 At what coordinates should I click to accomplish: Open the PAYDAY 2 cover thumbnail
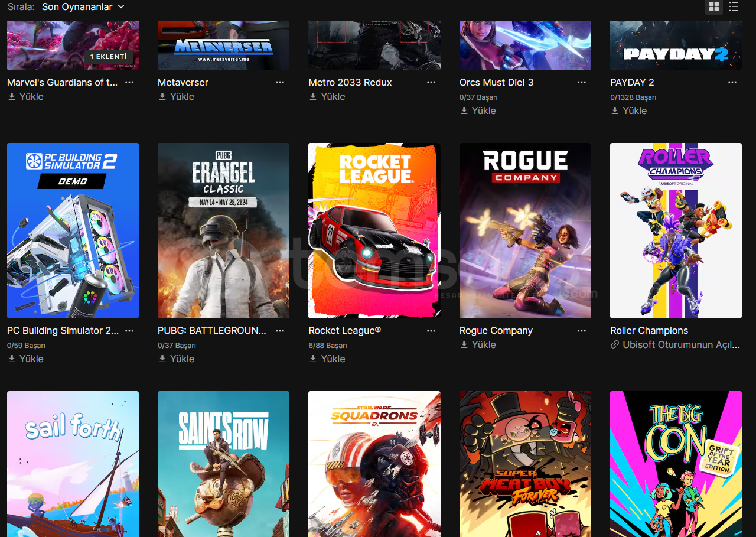click(676, 45)
